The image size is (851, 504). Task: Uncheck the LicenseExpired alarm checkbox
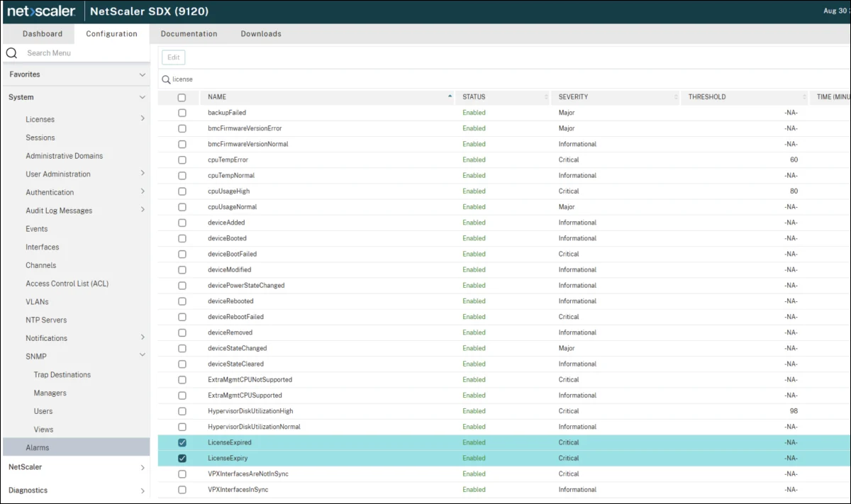[x=182, y=443]
